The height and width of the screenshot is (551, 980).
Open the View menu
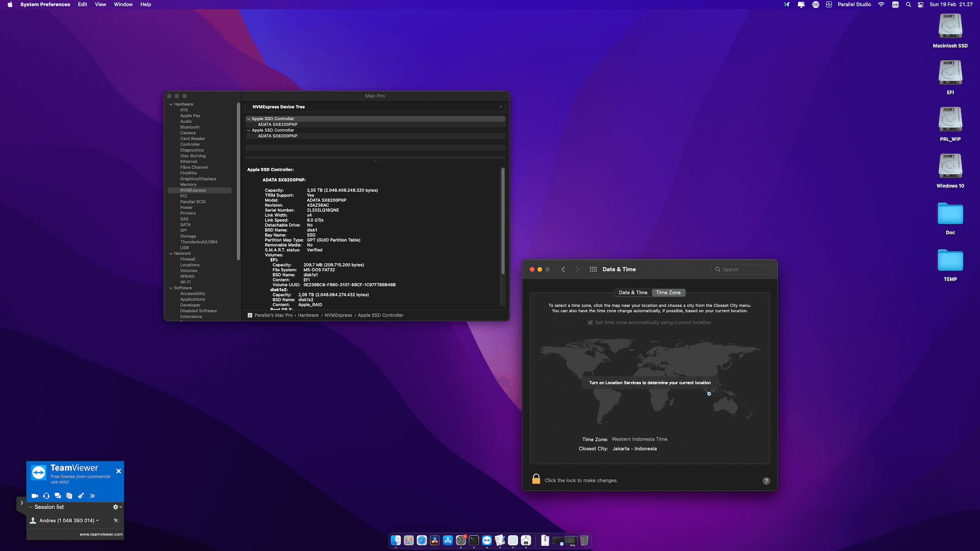point(101,5)
